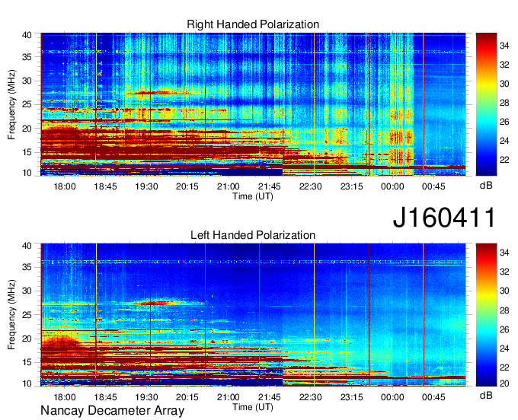Click the 28 dB tick on the right-handed colorbar
Viewport: 518px width, 420px height.
(504, 103)
